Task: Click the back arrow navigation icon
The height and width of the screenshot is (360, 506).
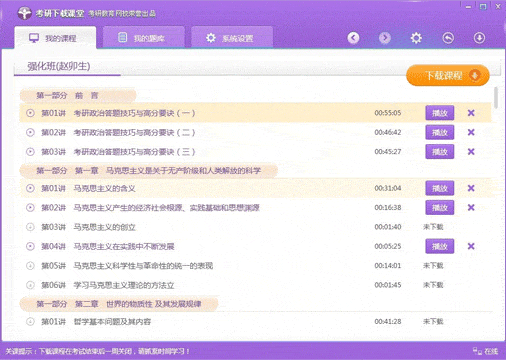Action: (x=353, y=38)
